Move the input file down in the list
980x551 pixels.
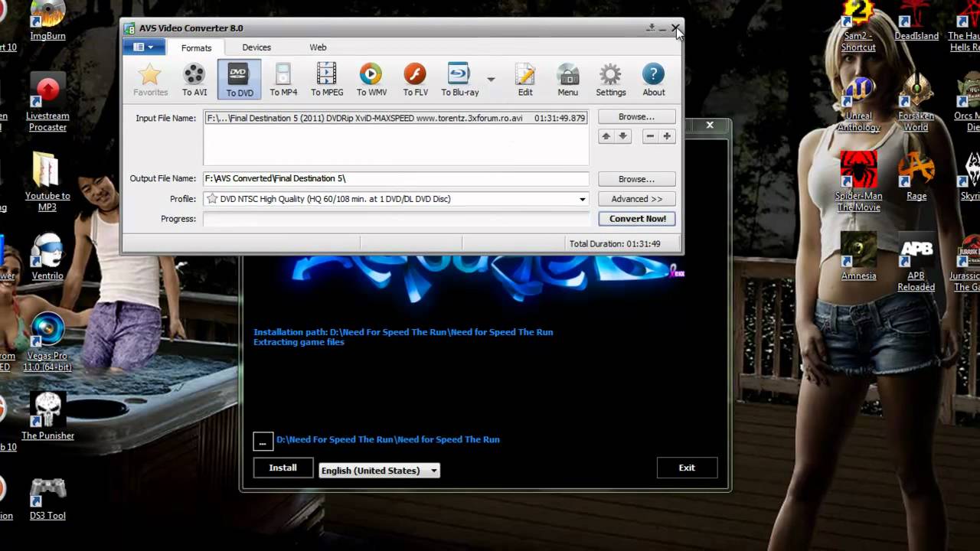[623, 136]
